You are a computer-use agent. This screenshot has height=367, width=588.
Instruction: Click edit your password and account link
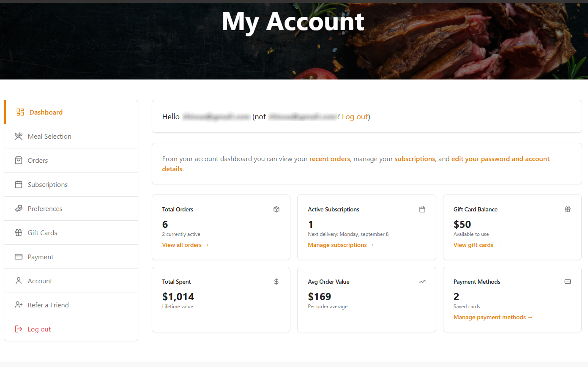[500, 159]
